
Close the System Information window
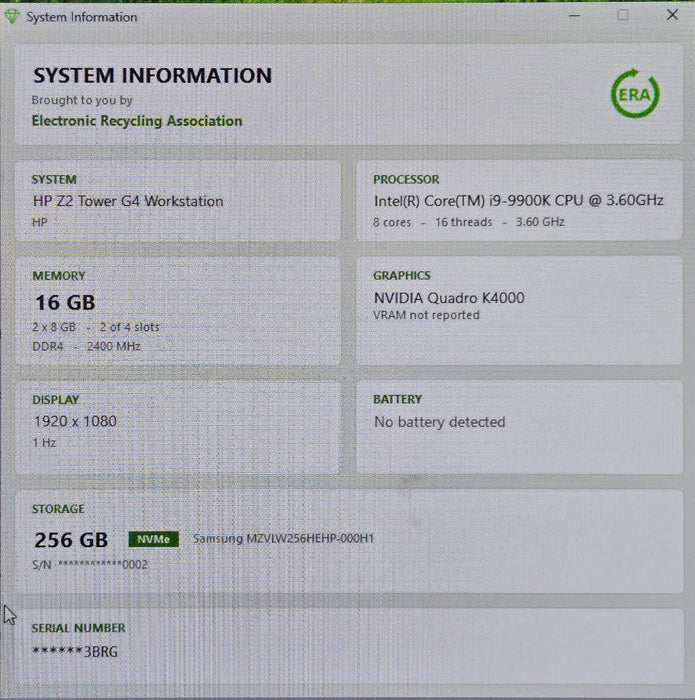point(672,15)
